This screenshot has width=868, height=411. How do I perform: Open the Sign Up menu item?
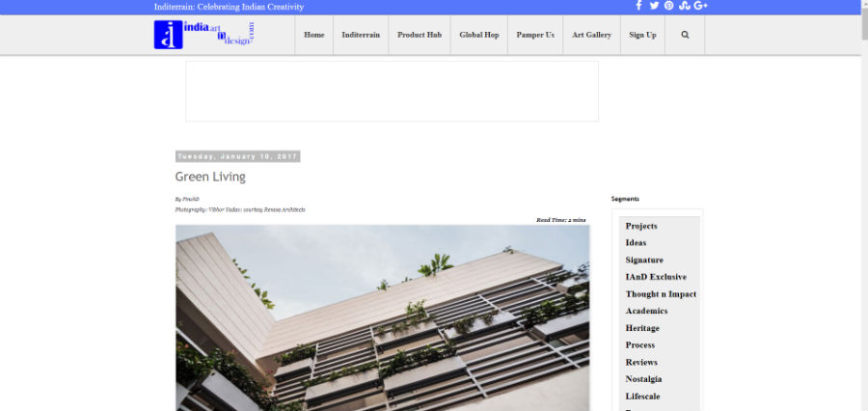pyautogui.click(x=642, y=35)
